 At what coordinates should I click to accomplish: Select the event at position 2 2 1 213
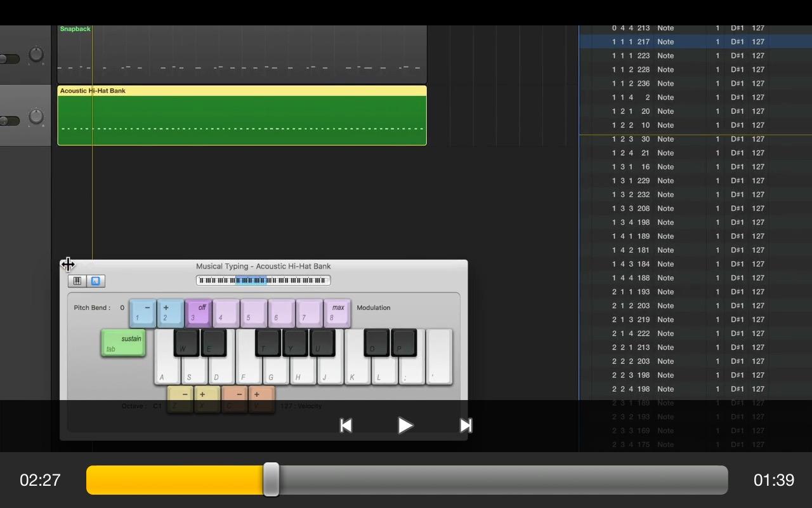pyautogui.click(x=695, y=347)
